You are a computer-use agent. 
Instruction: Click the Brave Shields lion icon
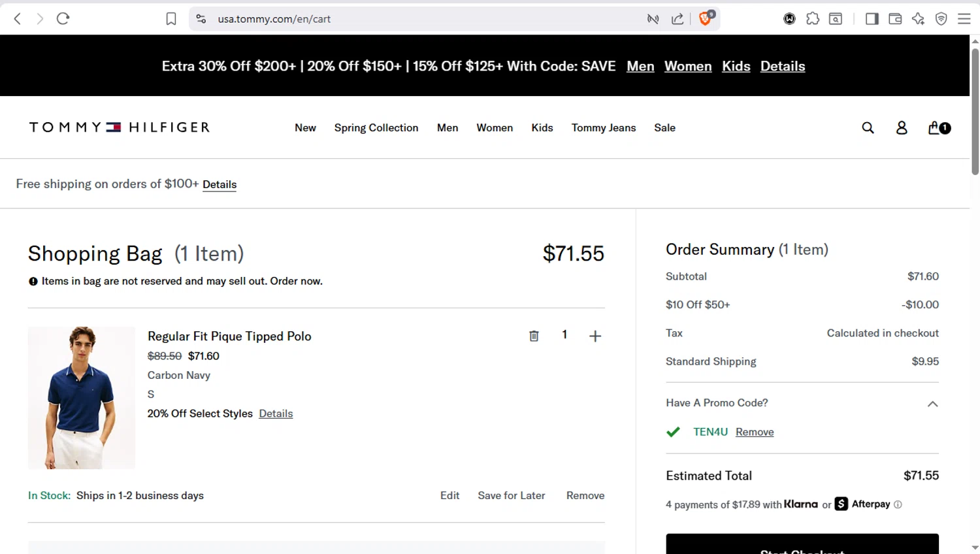(x=705, y=19)
